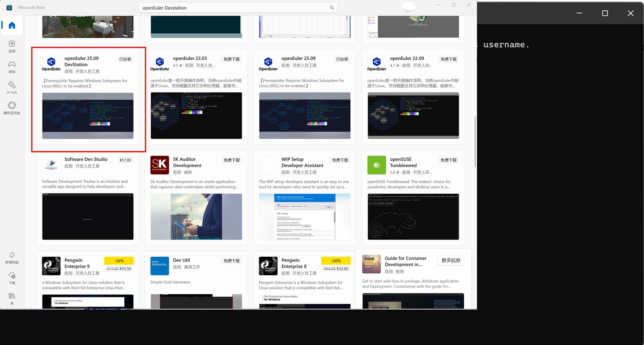Open Library (库) in sidebar

[x=12, y=298]
